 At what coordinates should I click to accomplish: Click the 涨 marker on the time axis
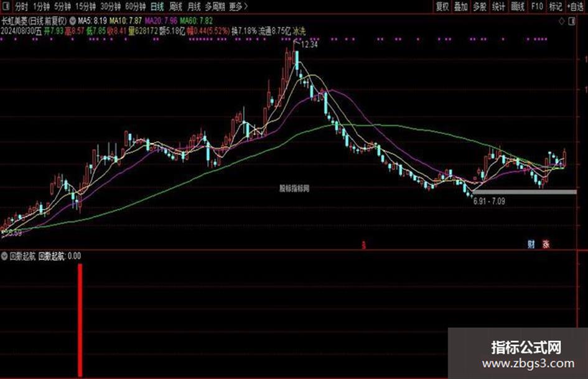pos(546,245)
